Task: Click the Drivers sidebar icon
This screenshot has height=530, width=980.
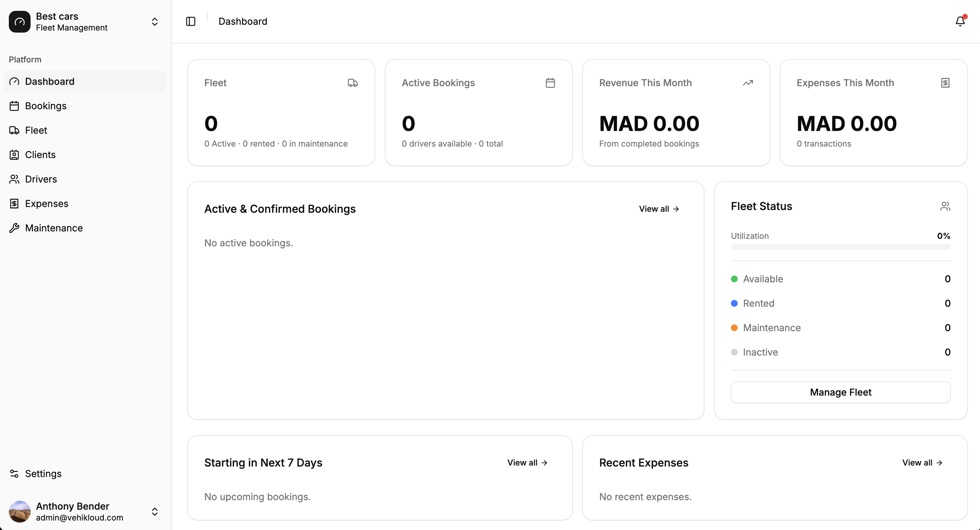Action: click(14, 179)
